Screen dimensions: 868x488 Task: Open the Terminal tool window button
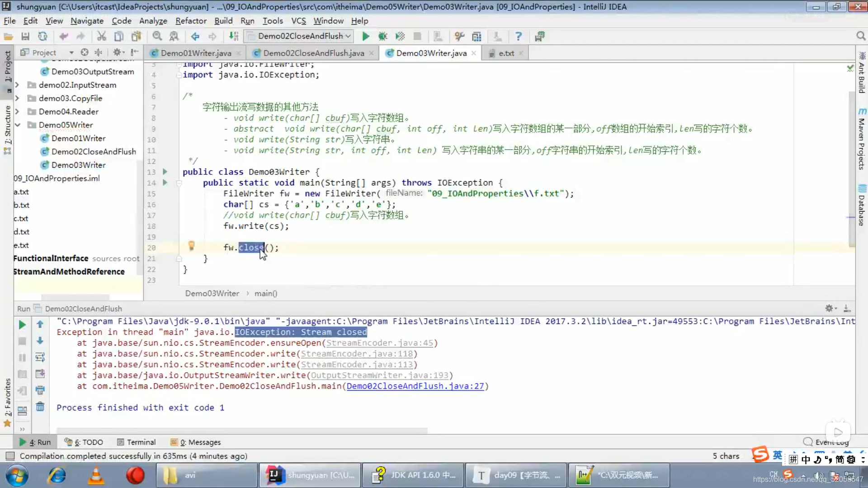coord(136,442)
